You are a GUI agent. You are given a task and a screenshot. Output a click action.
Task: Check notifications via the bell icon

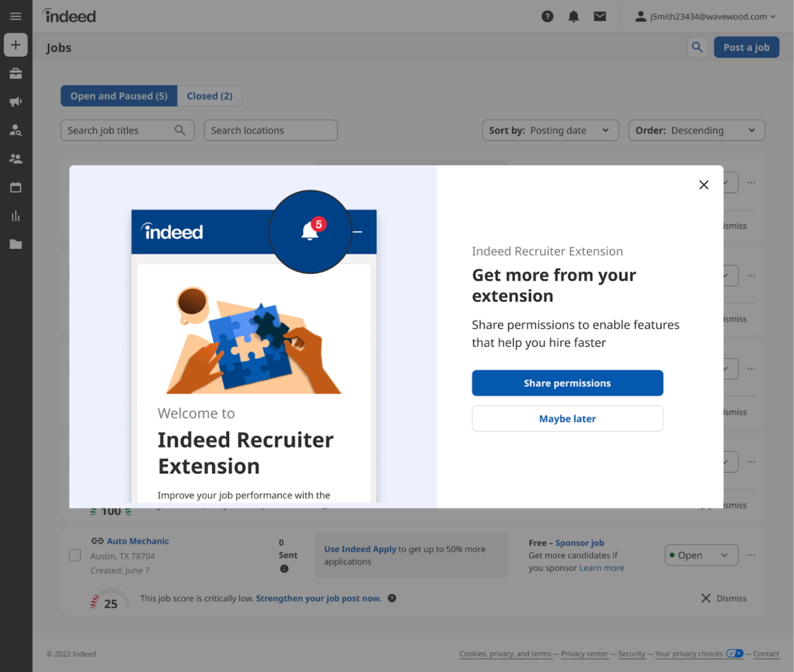573,16
